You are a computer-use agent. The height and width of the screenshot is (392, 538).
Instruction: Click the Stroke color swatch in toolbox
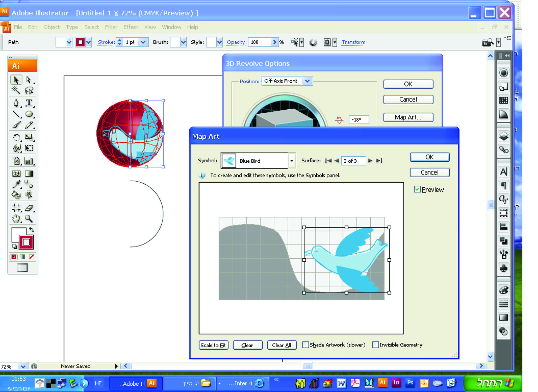tap(26, 242)
